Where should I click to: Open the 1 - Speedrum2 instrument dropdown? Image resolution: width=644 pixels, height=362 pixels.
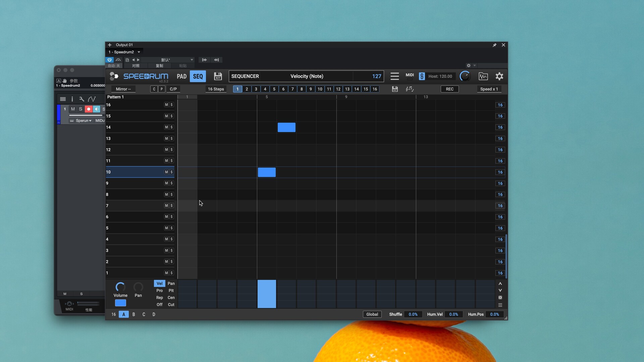(x=124, y=52)
